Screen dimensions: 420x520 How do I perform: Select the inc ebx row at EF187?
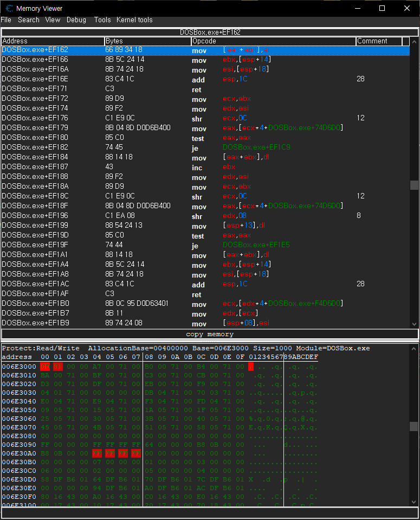point(205,167)
